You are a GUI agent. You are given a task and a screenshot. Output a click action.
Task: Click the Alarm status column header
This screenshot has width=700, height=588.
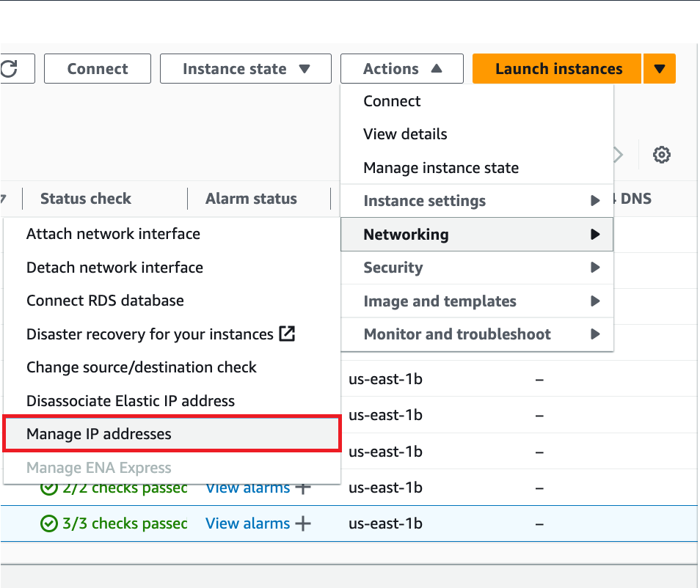[x=251, y=199]
